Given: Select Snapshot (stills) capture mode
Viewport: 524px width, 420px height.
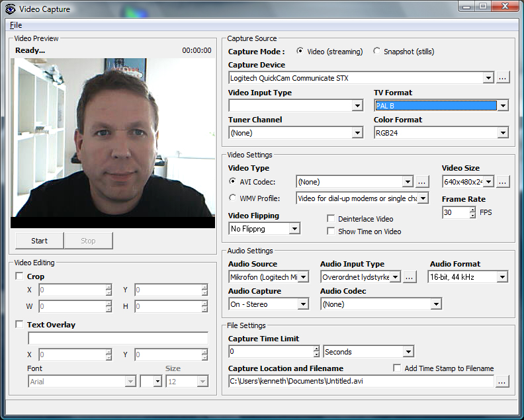Looking at the screenshot, I should (377, 52).
